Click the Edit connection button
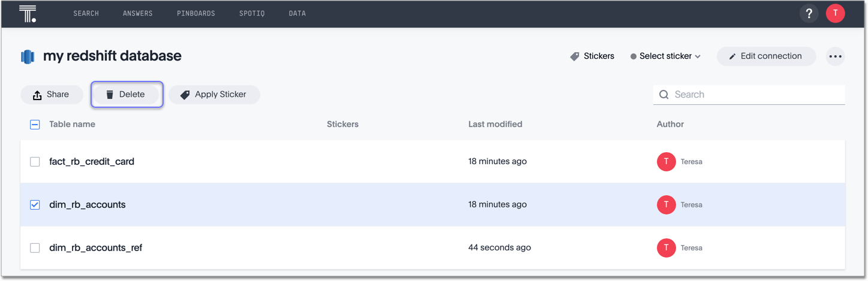Screen dimensions: 868x281 click(x=765, y=56)
